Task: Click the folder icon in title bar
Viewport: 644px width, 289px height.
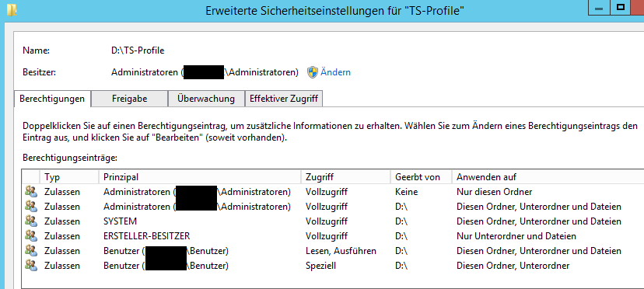Action: pos(12,9)
